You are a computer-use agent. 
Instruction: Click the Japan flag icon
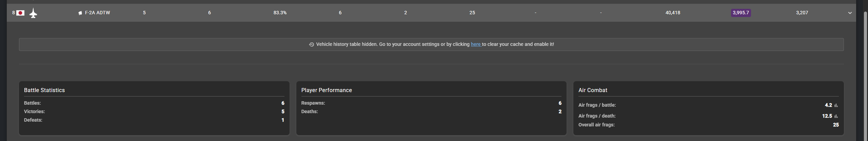point(20,13)
